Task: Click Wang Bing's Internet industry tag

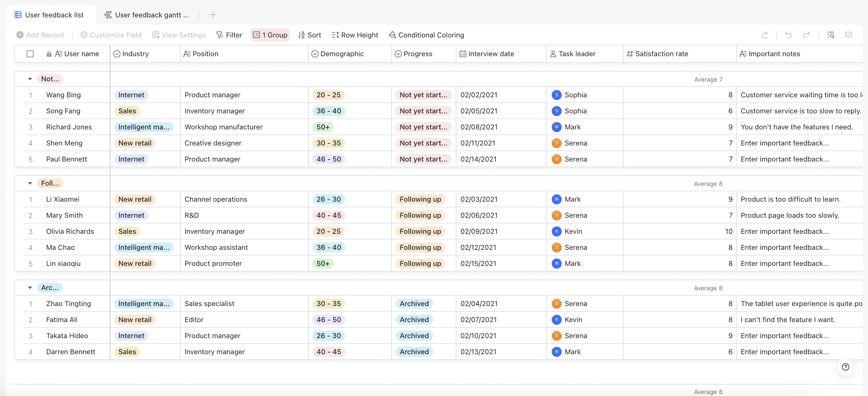Action: click(131, 95)
